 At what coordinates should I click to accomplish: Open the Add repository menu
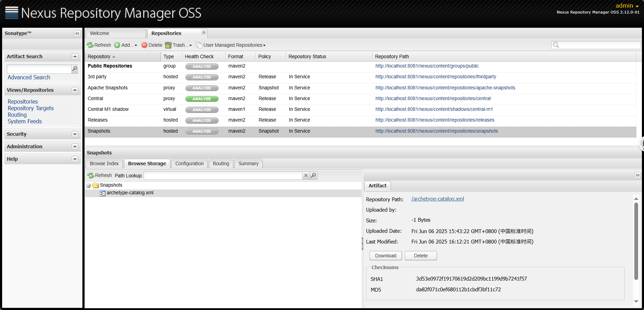(126, 45)
